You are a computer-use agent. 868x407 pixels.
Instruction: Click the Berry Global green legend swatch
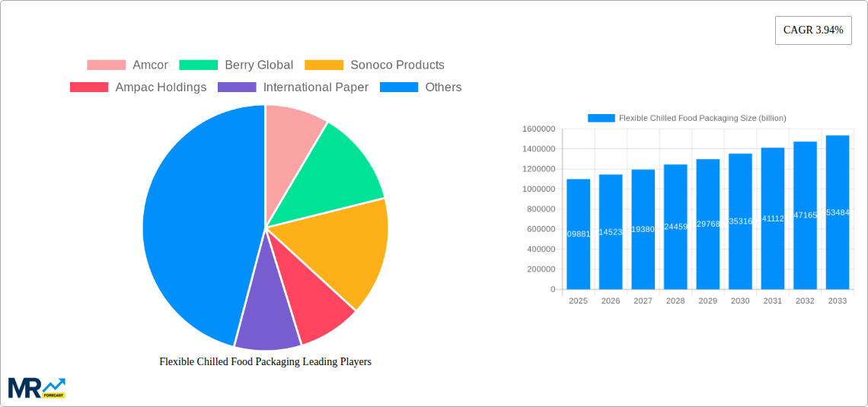[x=198, y=65]
